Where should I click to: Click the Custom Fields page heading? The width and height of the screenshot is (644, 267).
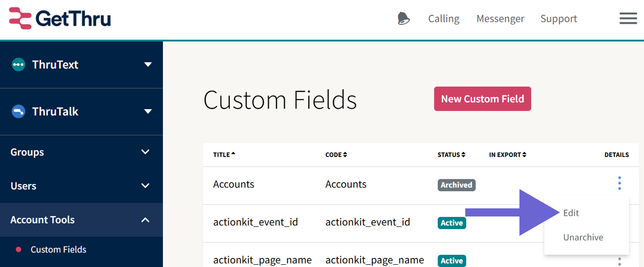tap(280, 100)
